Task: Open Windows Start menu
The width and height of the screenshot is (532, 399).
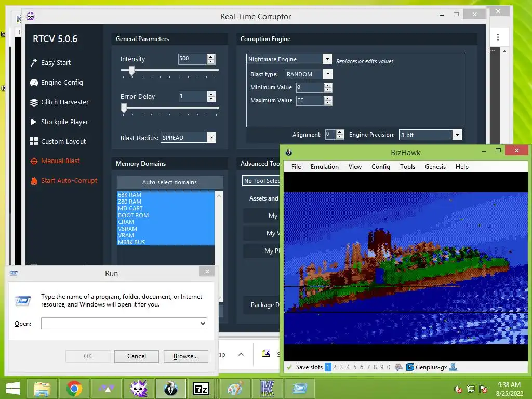Action: [x=13, y=389]
